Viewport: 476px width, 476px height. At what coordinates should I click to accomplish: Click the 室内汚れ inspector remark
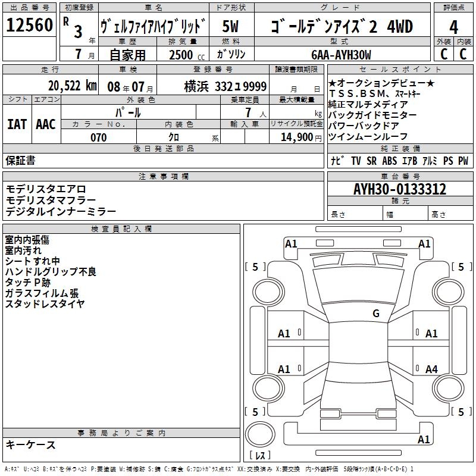(23, 250)
